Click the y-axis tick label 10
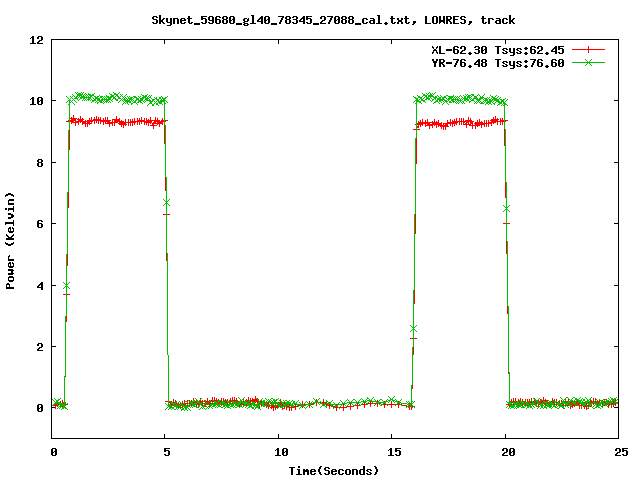640x480 pixels. pyautogui.click(x=36, y=101)
